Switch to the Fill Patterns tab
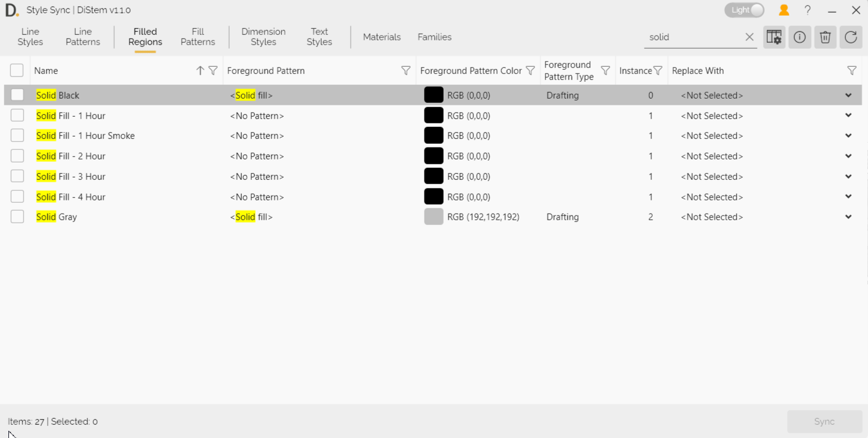Image resolution: width=868 pixels, height=438 pixels. (x=198, y=37)
